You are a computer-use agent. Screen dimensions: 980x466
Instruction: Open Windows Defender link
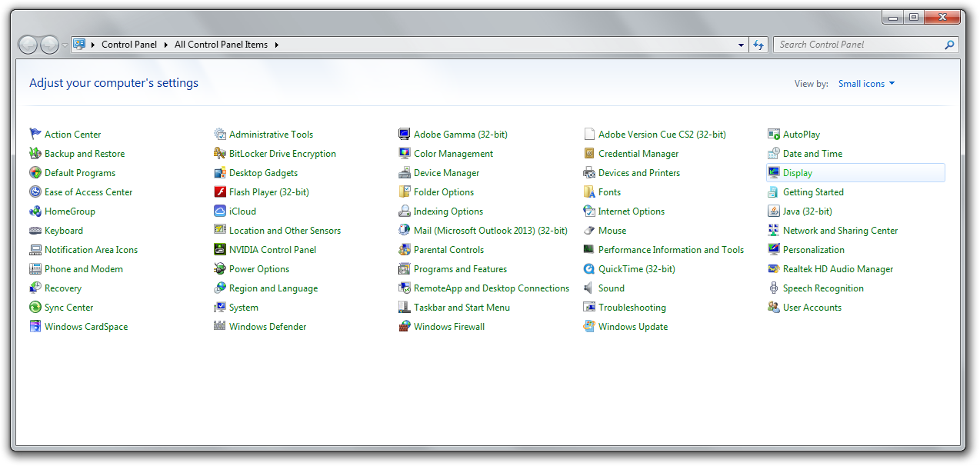(268, 326)
